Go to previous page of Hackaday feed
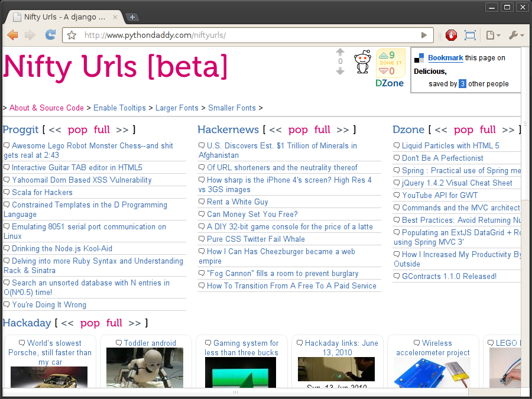Viewport: 532px width, 399px height. coord(67,323)
